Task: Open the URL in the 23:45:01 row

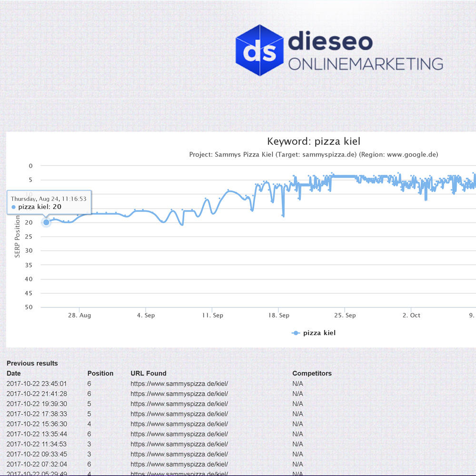Action: tap(179, 384)
